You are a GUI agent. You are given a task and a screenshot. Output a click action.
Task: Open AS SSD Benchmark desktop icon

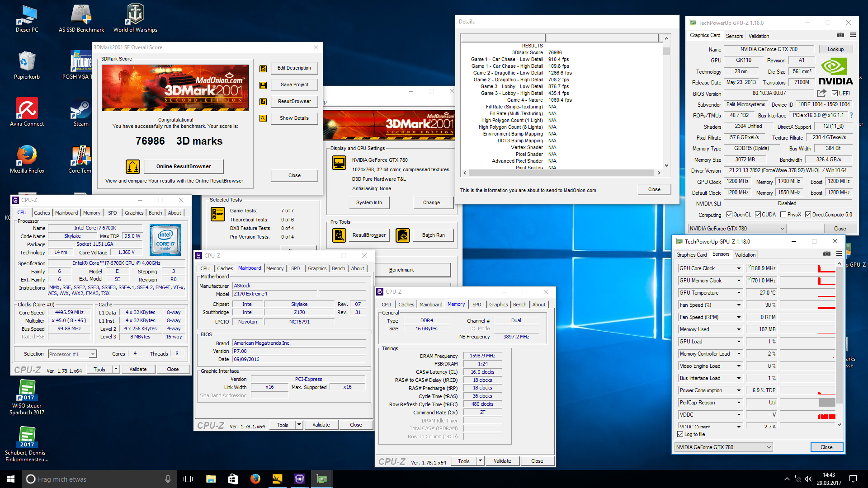coord(81,19)
